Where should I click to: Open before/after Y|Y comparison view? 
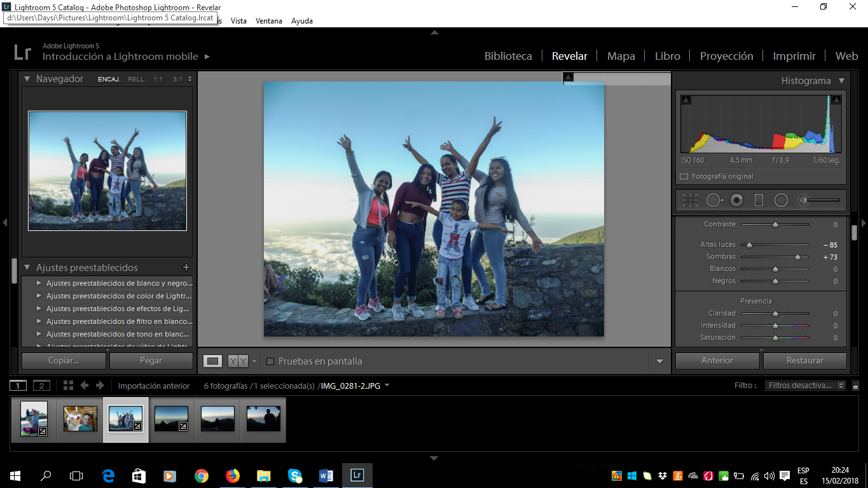pyautogui.click(x=238, y=361)
